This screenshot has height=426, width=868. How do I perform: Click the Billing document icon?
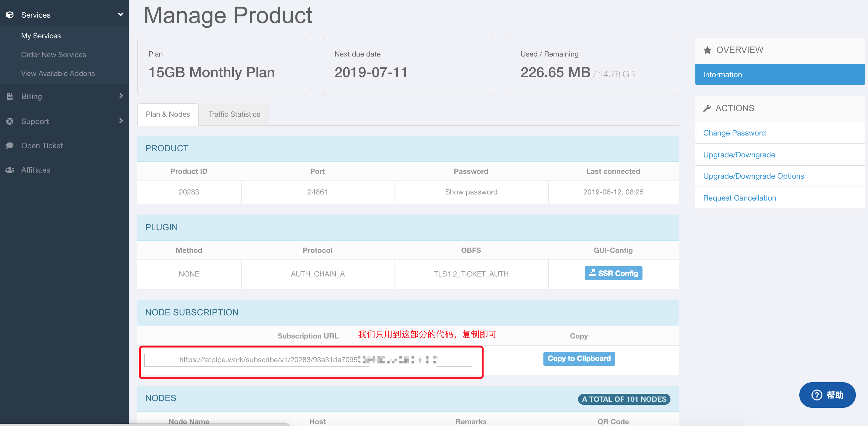coord(10,96)
